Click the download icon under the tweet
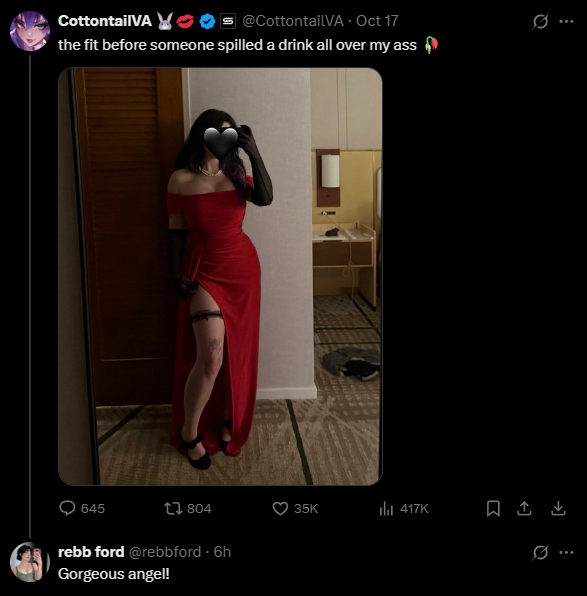 (558, 508)
